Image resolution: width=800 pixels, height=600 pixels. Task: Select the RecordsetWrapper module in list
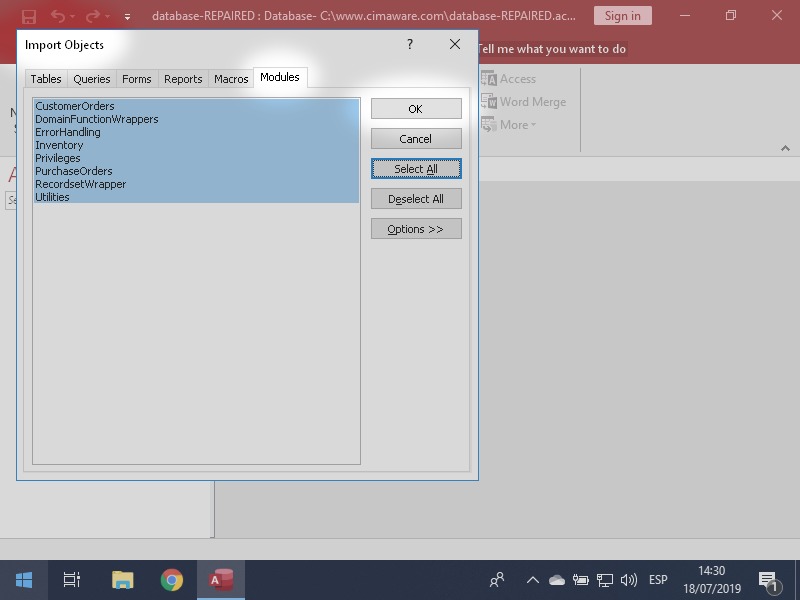coord(80,184)
